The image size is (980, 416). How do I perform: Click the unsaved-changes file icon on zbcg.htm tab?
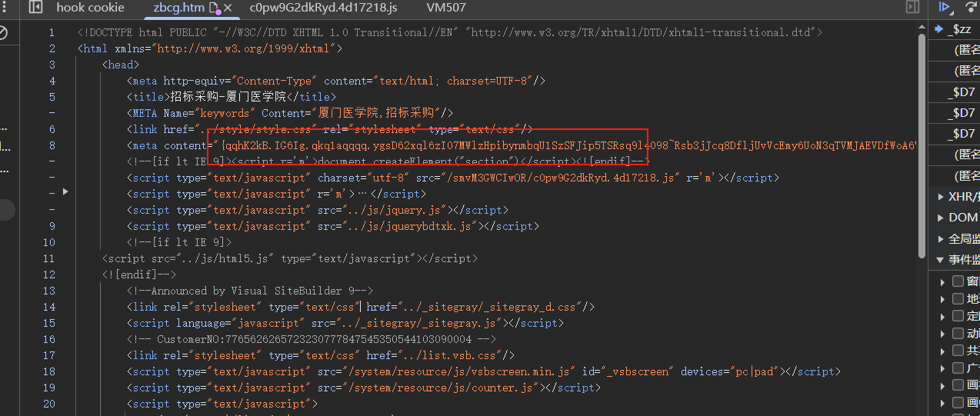pos(215,8)
